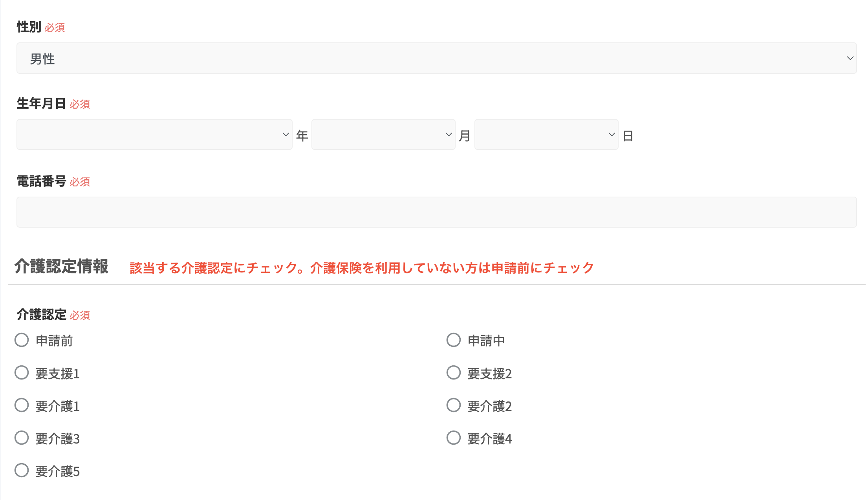Select the 申請前 radio button
Viewport: 868px width, 500px height.
pyautogui.click(x=22, y=340)
